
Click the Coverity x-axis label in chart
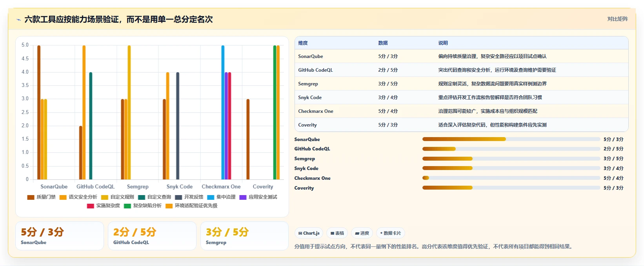click(263, 187)
